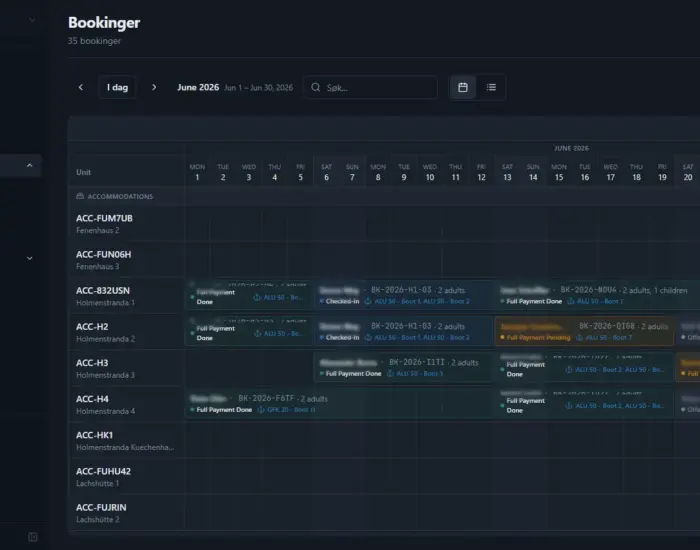Select the ACC-FUM7UB unit row

pos(126,224)
